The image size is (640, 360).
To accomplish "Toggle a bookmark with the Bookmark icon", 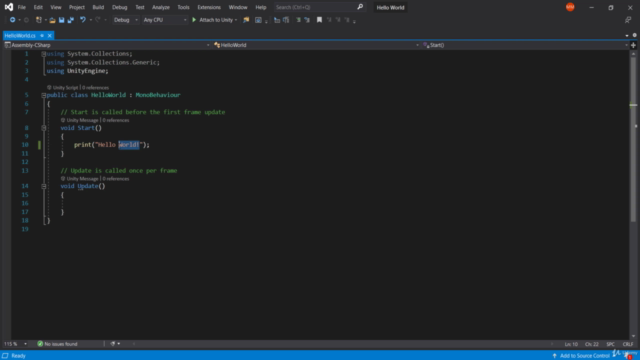I will [x=320, y=20].
